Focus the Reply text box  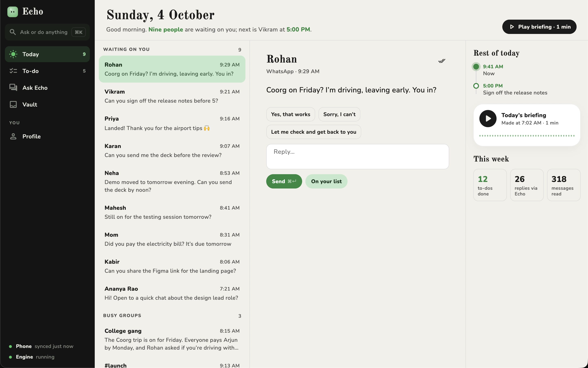[357, 156]
